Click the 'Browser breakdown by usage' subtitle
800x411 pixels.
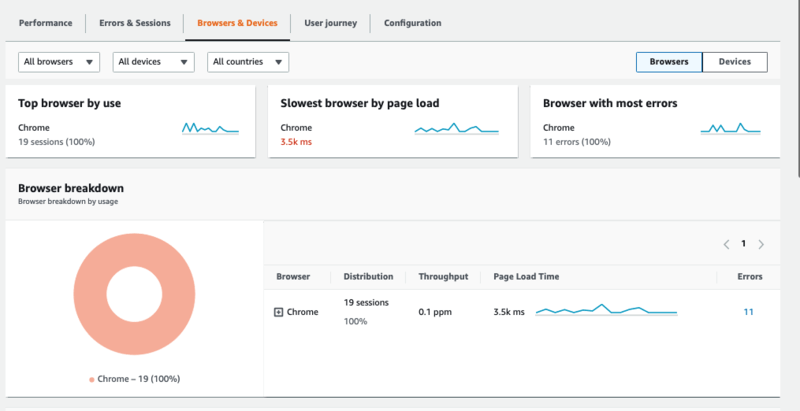pyautogui.click(x=68, y=201)
